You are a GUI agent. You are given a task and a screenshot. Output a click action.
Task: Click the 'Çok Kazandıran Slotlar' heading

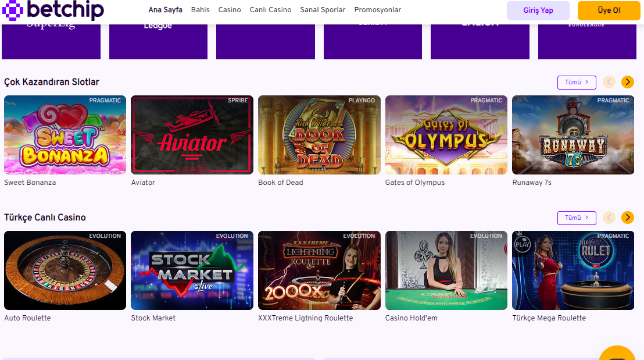click(x=52, y=82)
